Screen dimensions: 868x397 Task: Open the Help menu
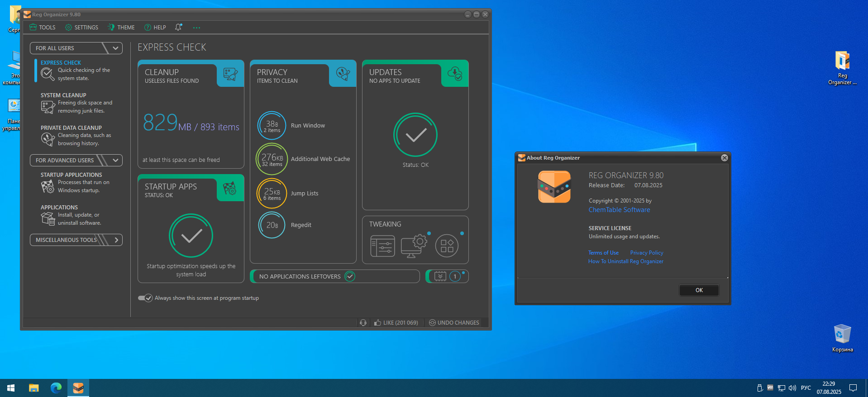pyautogui.click(x=155, y=28)
